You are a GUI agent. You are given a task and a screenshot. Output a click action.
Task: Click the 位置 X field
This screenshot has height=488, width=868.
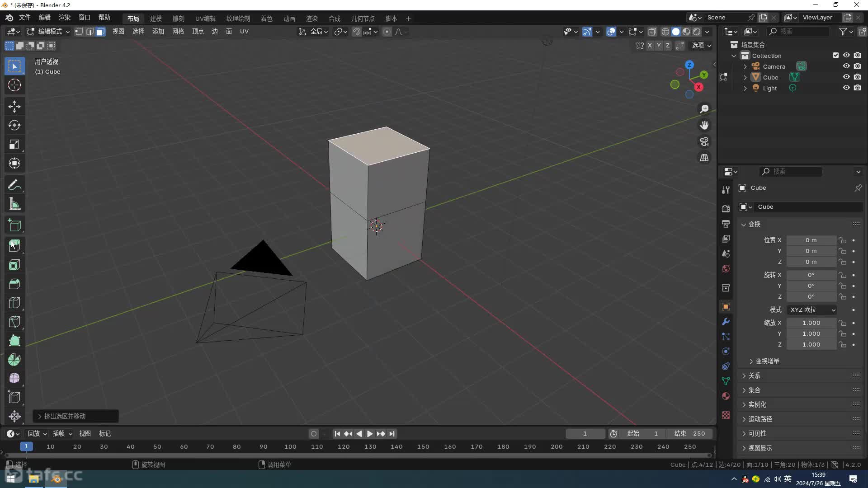(x=811, y=240)
